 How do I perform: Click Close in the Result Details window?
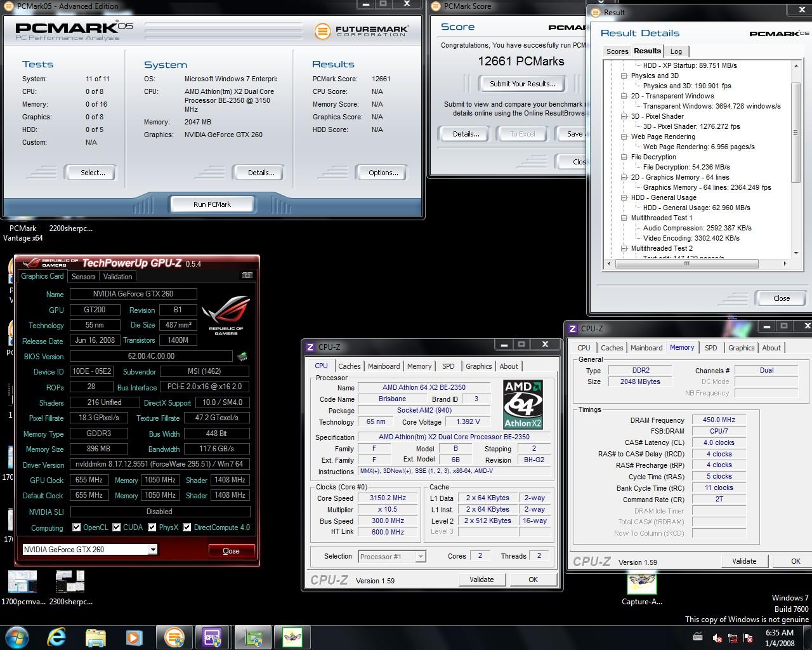point(782,298)
